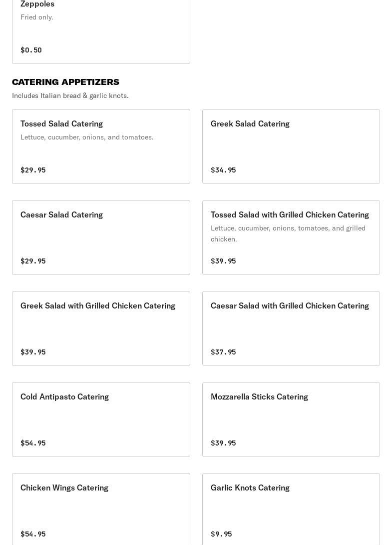Select the Tossed Salad Catering card title
The height and width of the screenshot is (545, 392).
pos(61,123)
